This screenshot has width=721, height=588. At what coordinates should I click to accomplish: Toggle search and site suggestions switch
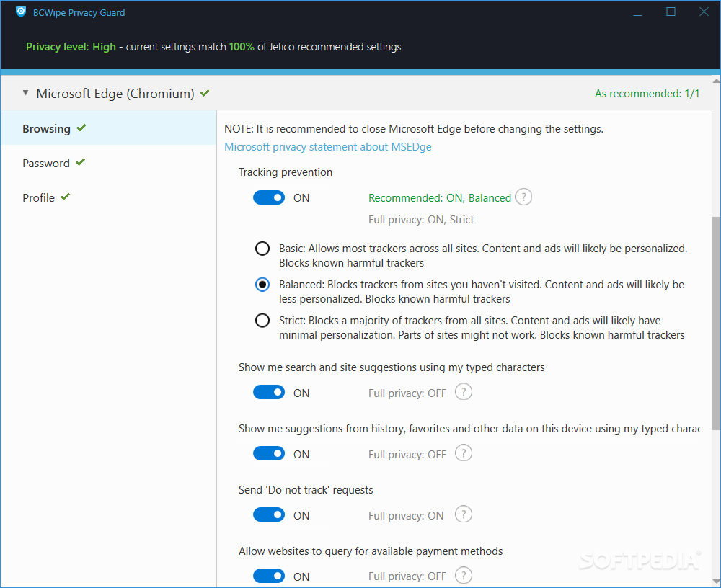[x=269, y=393]
